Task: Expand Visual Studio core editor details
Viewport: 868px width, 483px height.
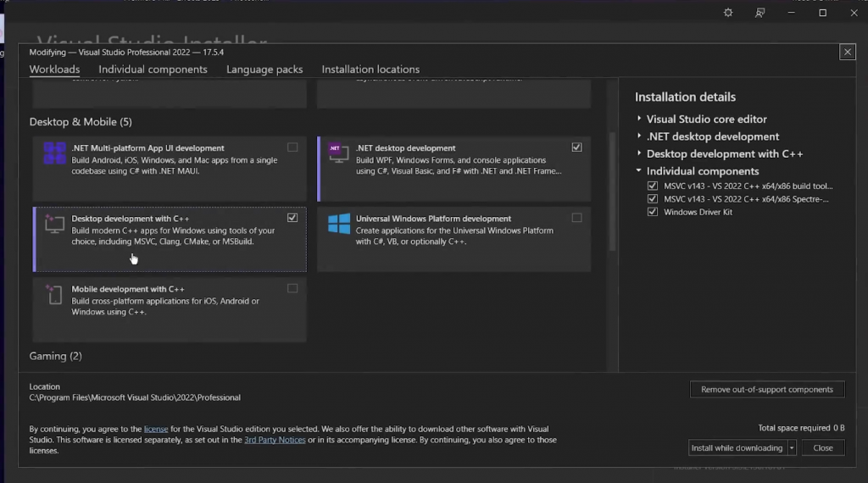Action: pyautogui.click(x=639, y=119)
